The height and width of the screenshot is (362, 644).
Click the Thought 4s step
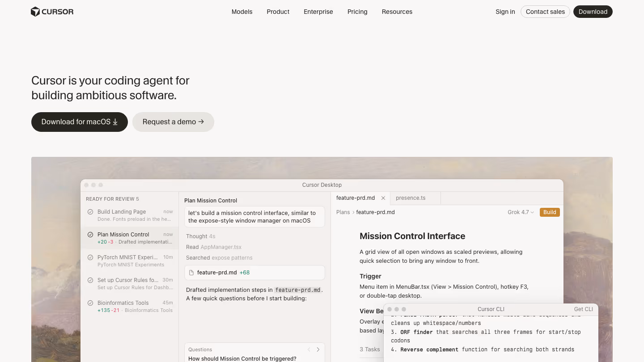click(201, 236)
